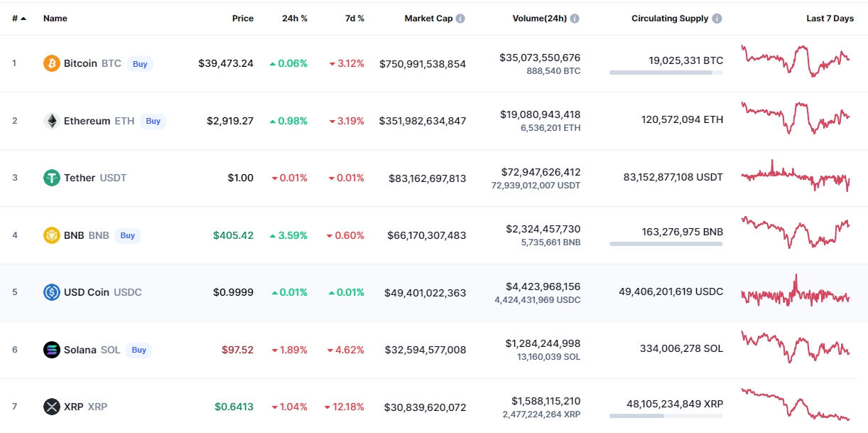Sort the table by Market Cap header

point(428,18)
